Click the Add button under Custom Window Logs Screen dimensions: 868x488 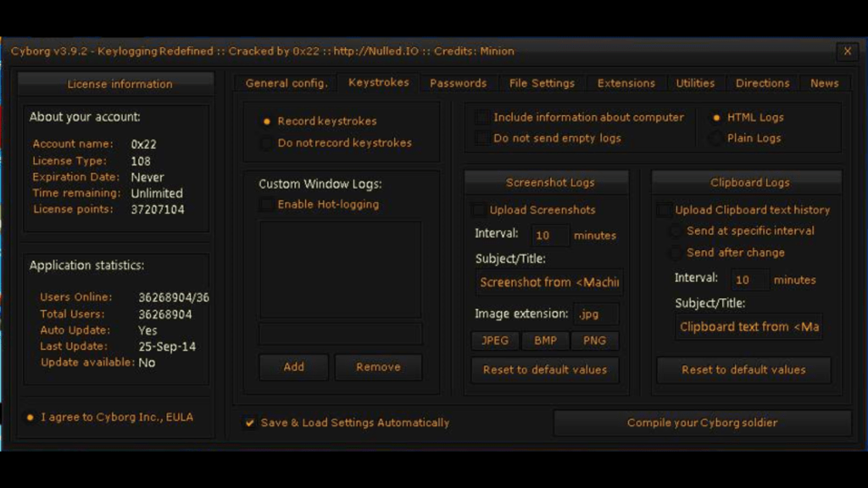point(293,367)
